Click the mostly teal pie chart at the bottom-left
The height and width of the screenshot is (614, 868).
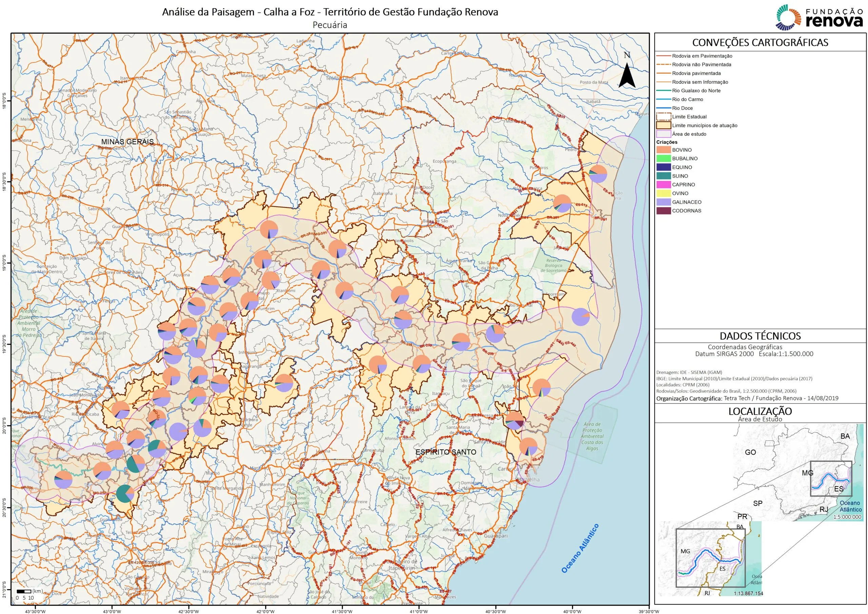tap(125, 493)
